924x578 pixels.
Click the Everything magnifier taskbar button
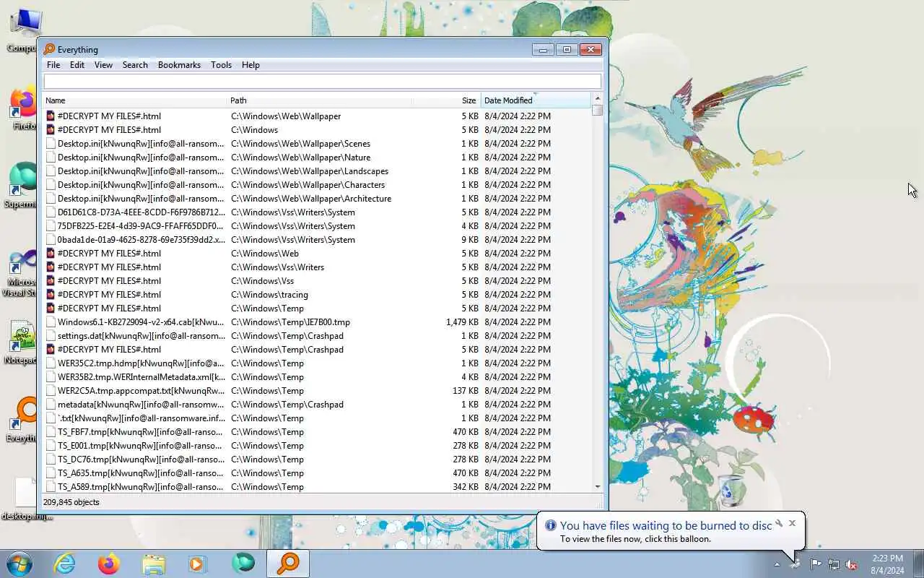click(288, 564)
